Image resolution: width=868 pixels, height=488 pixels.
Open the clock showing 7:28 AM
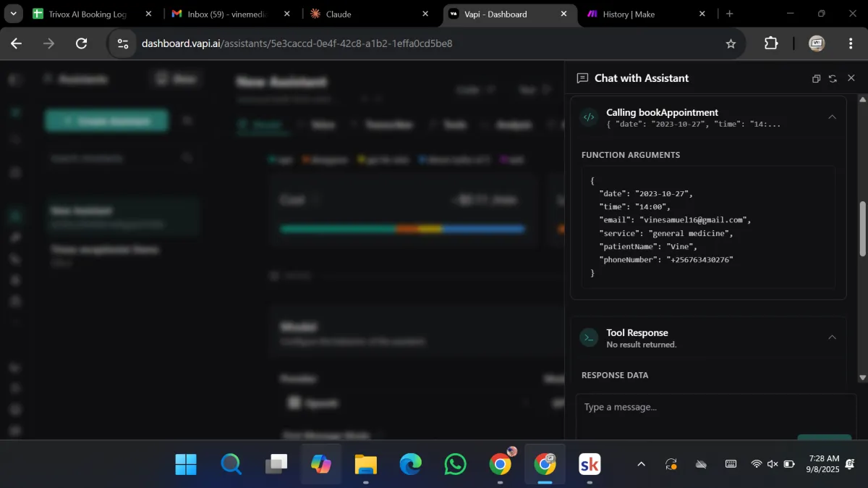(825, 464)
